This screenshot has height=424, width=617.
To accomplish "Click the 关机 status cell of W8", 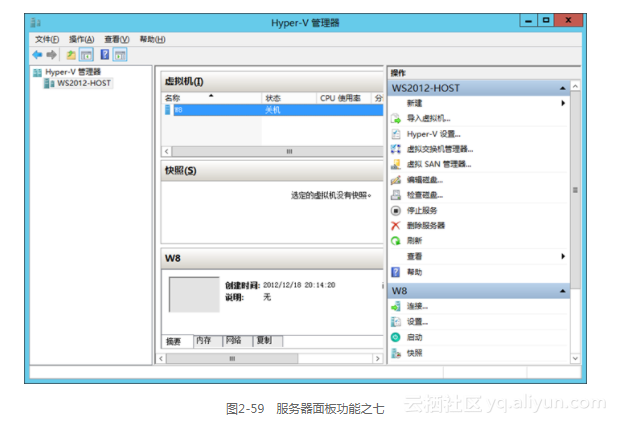I will coord(273,110).
